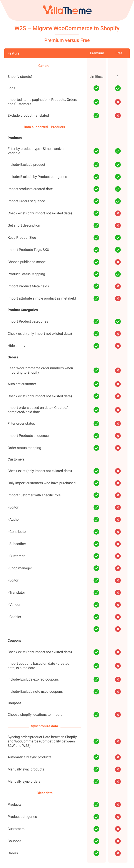The width and height of the screenshot is (134, 868).
Task: Click Free red cross for Get short description
Action: pos(118,225)
